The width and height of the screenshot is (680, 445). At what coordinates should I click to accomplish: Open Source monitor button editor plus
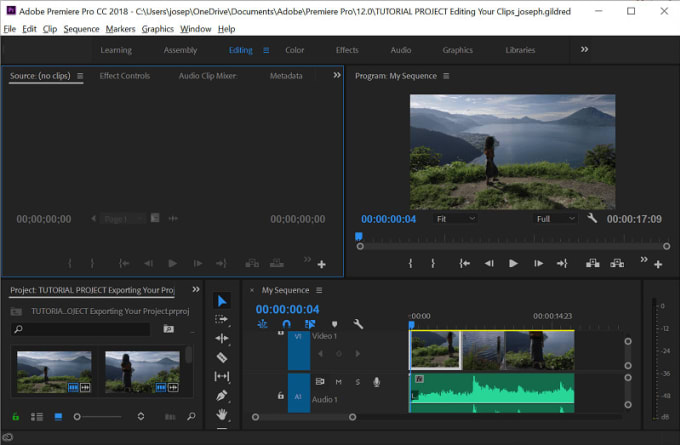pos(321,264)
